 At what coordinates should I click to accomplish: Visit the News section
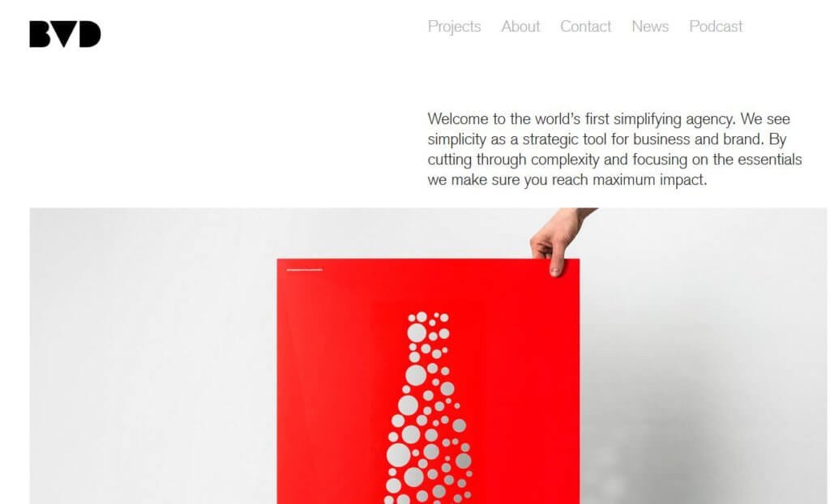point(650,27)
